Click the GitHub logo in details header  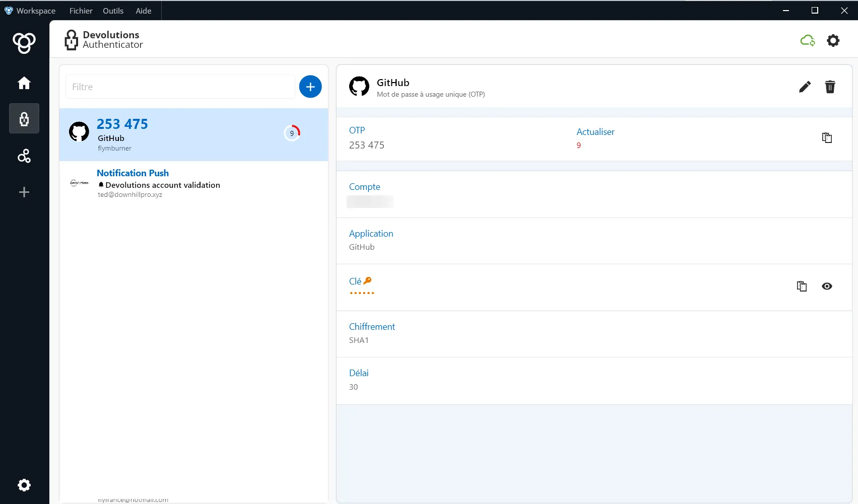359,87
